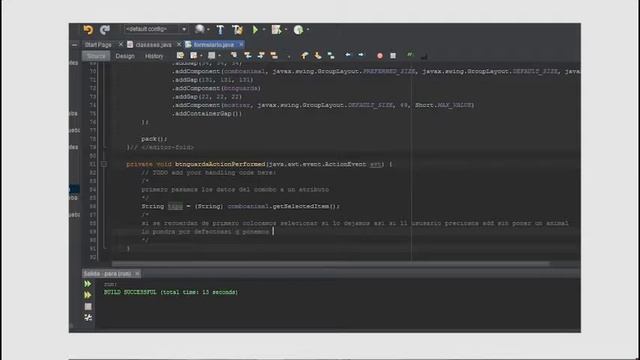Click the Uncomment editor toolbar icon
The image size is (640, 360).
424,56
